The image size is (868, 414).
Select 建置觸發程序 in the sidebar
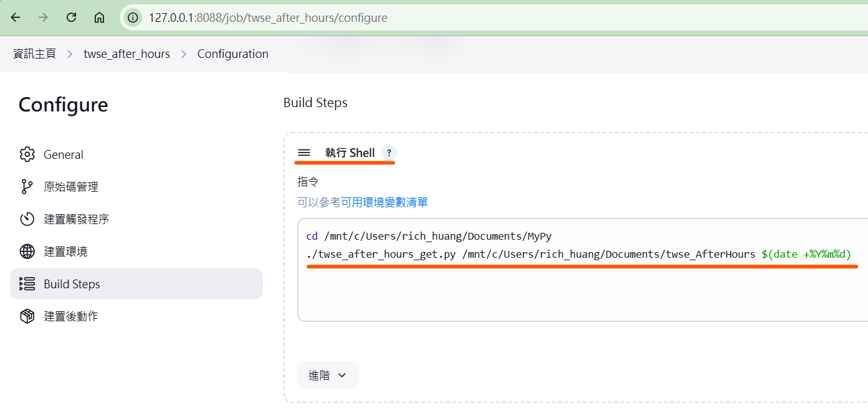(76, 219)
